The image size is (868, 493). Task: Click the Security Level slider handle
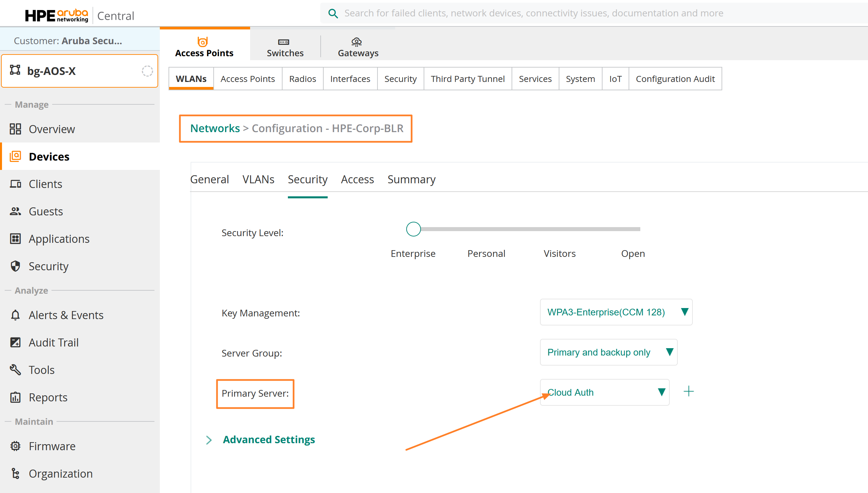point(413,229)
